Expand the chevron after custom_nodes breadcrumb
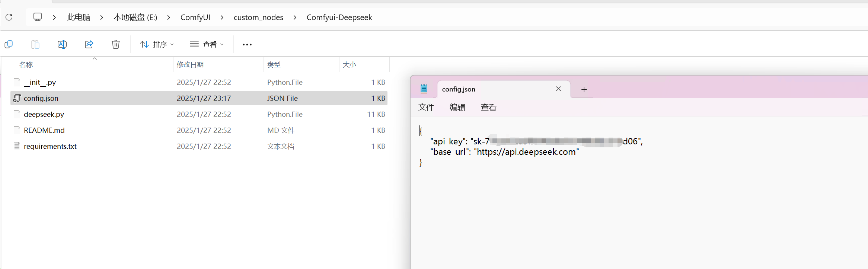This screenshot has width=868, height=269. pyautogui.click(x=295, y=17)
